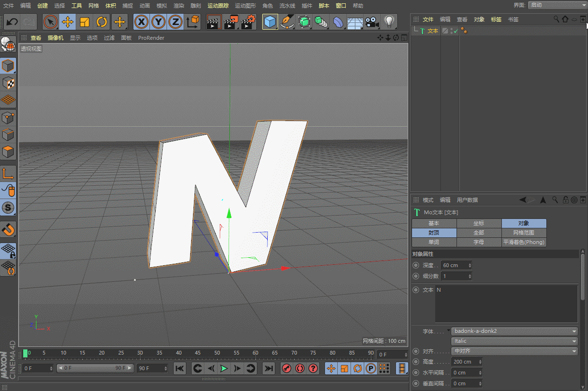
Task: Expand the Italic font style dropdown
Action: (514, 341)
